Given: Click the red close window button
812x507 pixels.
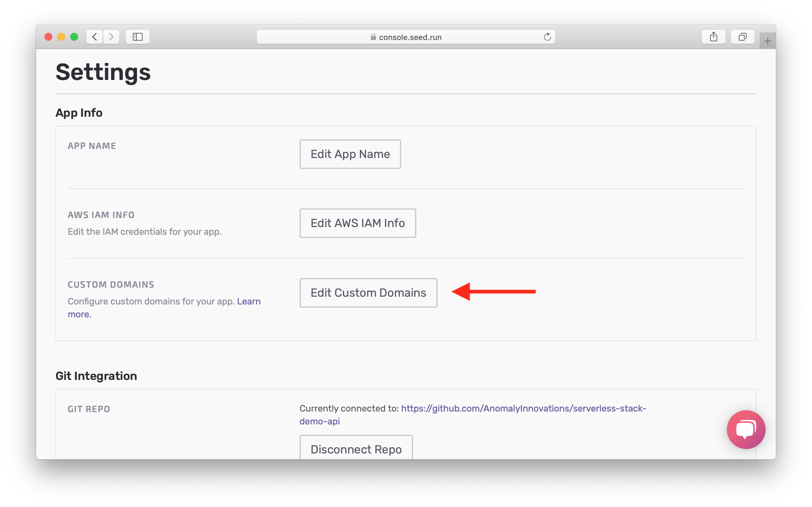Looking at the screenshot, I should (48, 36).
